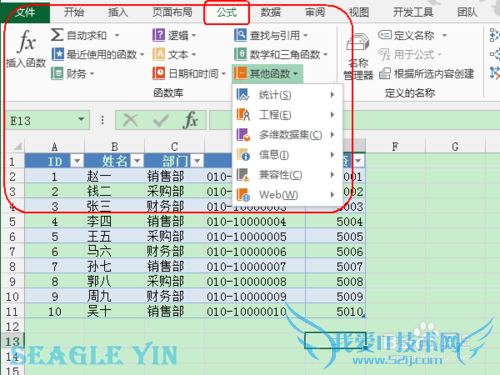Click the 采购部 cell in 王五 row
The width and height of the screenshot is (500, 375).
174,236
